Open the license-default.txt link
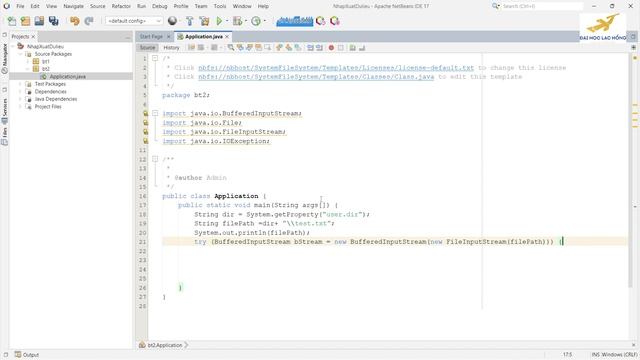 [x=336, y=68]
